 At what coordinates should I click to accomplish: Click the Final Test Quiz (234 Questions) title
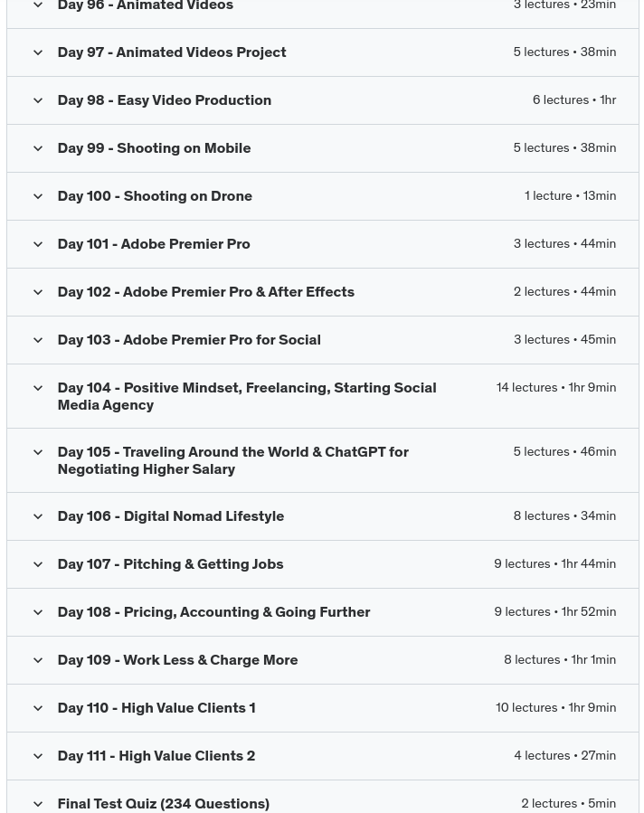pos(163,804)
